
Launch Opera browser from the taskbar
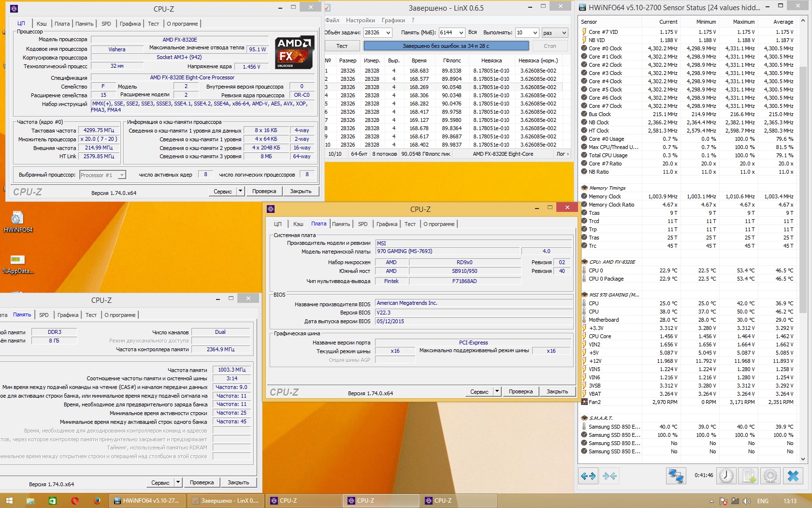tap(75, 501)
